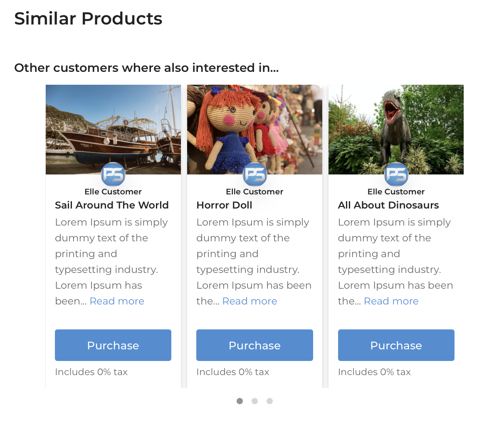Open the sailing ship product image

click(x=113, y=130)
